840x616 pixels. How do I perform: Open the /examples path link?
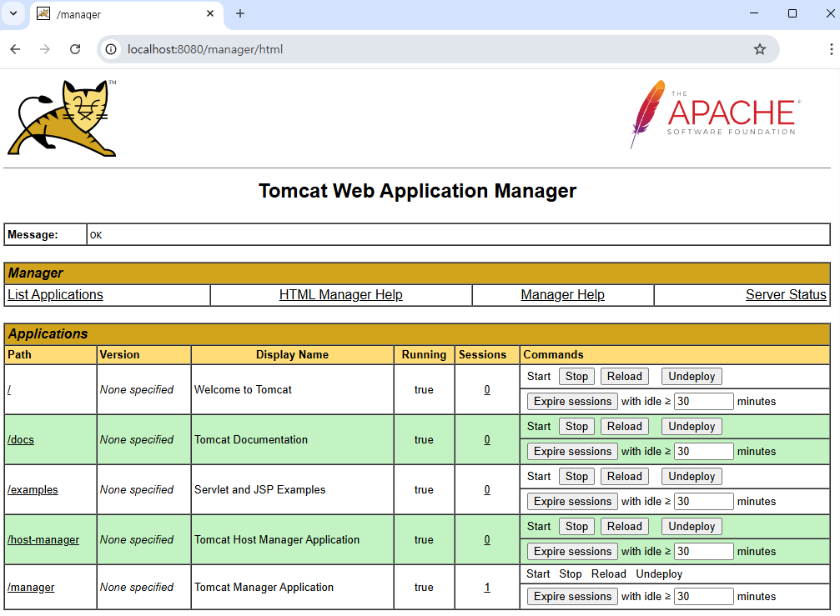(x=33, y=489)
